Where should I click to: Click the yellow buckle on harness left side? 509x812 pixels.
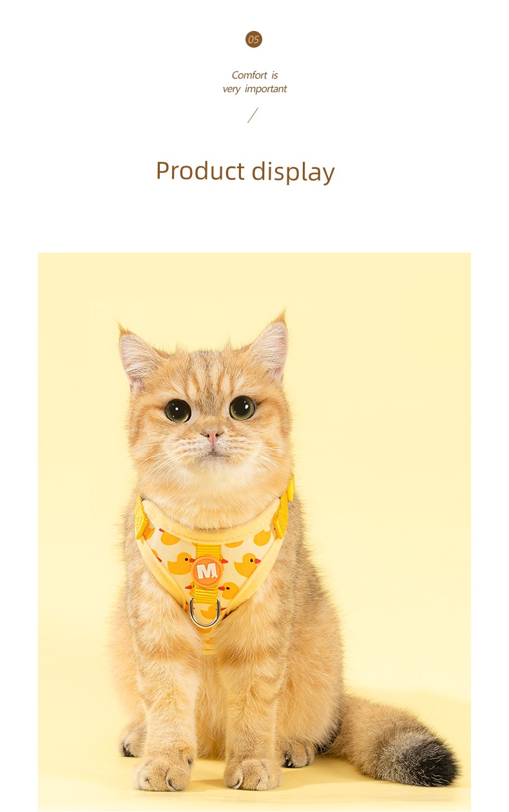[x=141, y=517]
